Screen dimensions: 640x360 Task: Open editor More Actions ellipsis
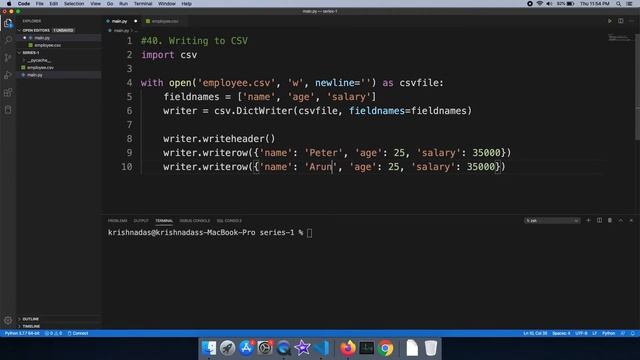(631, 21)
